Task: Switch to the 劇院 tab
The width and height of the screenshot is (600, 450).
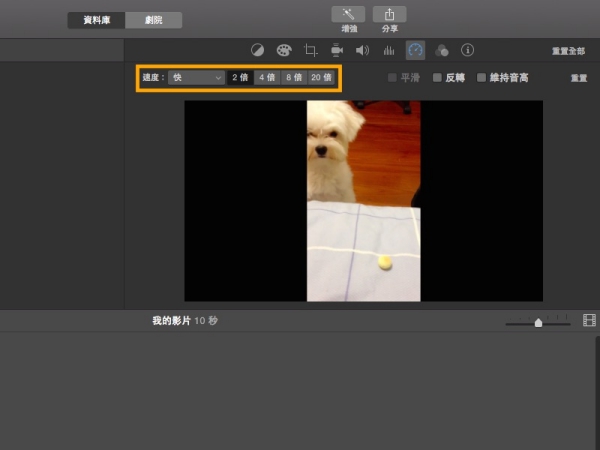Action: (x=153, y=20)
